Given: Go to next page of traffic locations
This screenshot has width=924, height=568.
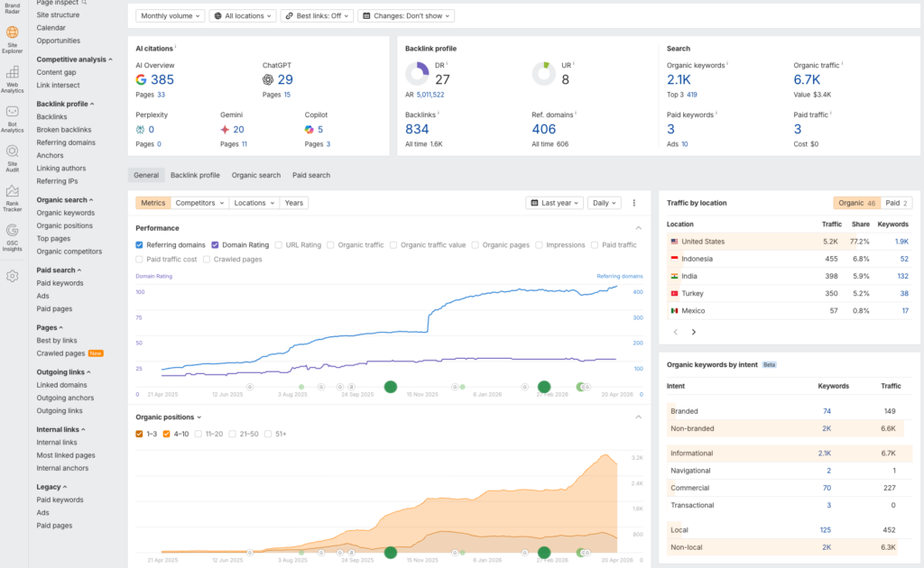Looking at the screenshot, I should pyautogui.click(x=694, y=332).
